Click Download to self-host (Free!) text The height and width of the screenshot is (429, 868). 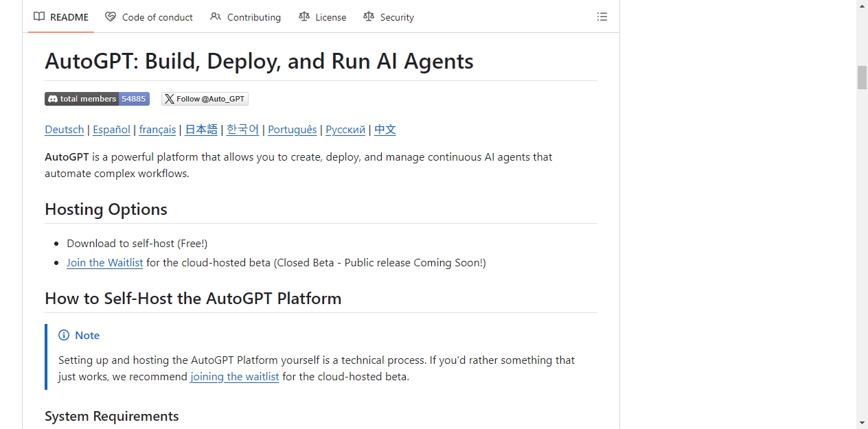tap(137, 244)
